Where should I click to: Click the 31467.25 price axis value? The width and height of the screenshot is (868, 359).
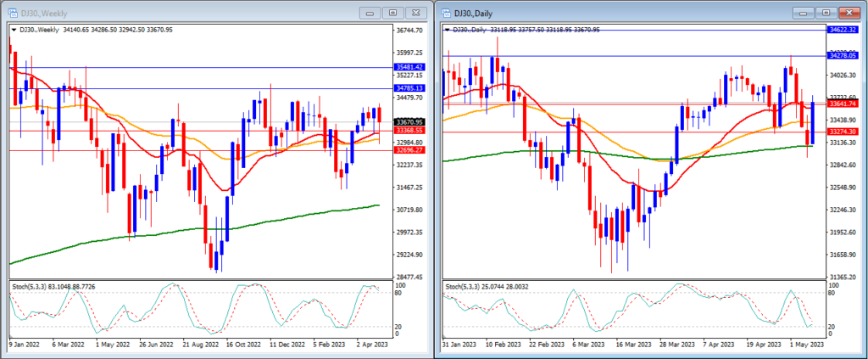click(410, 188)
